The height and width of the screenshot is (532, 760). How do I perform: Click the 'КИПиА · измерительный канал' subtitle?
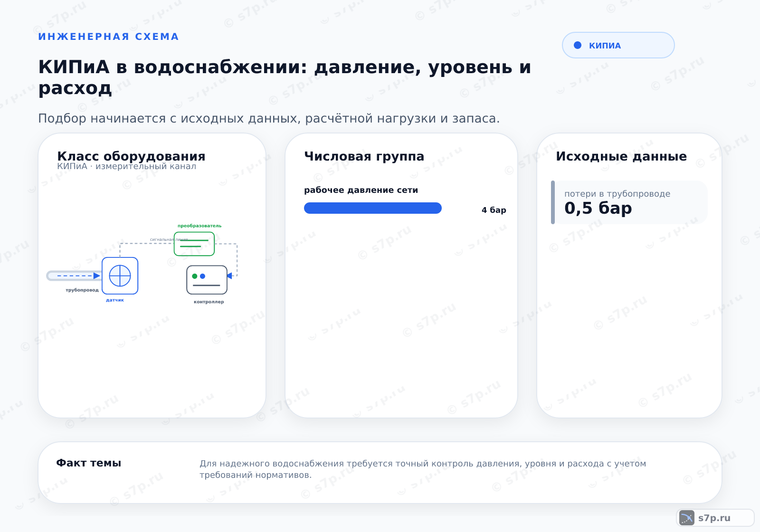point(126,166)
